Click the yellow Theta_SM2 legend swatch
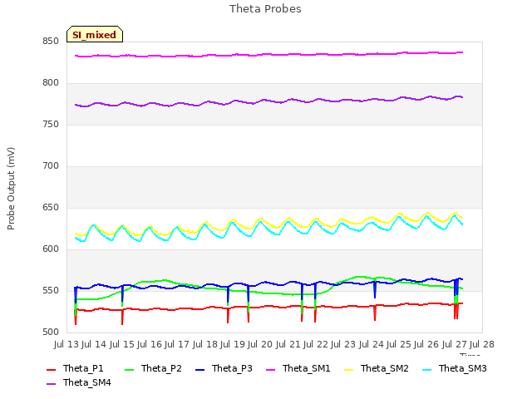The height and width of the screenshot is (399, 532). click(x=348, y=369)
